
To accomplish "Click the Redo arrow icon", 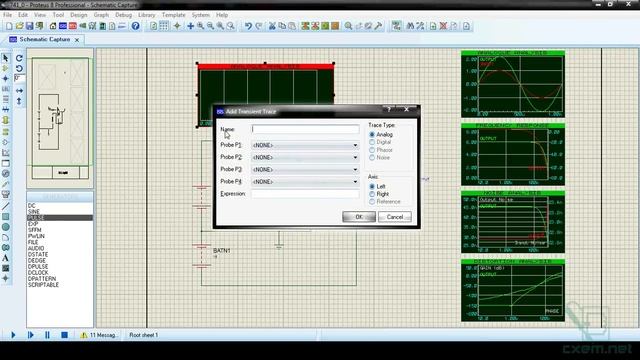I will click(x=259, y=26).
